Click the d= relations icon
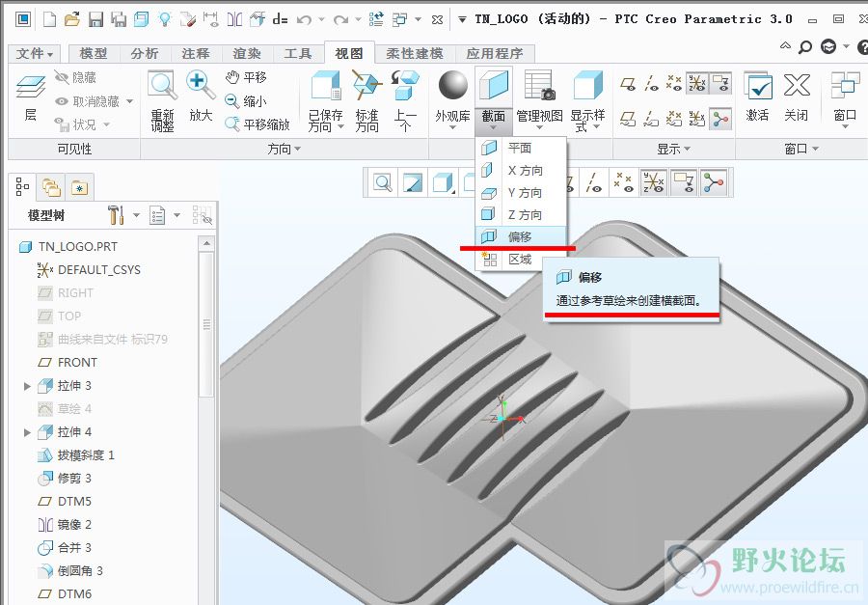The width and height of the screenshot is (868, 605). tap(280, 20)
